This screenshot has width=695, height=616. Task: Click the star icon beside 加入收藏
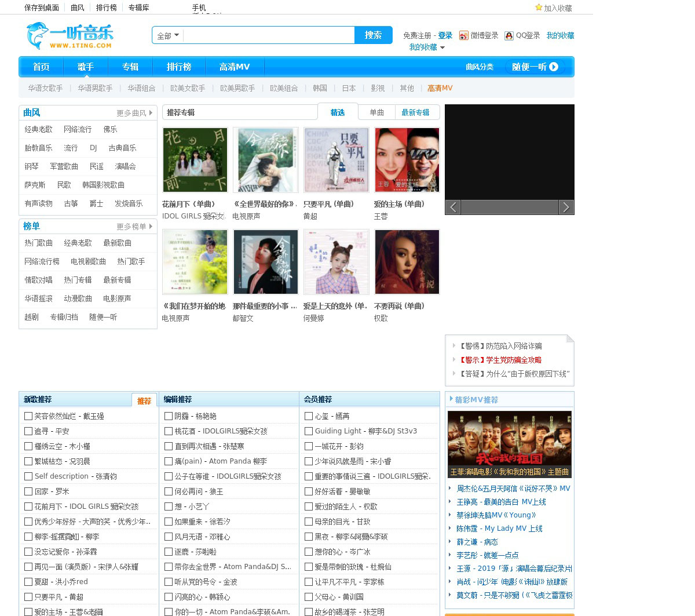539,8
